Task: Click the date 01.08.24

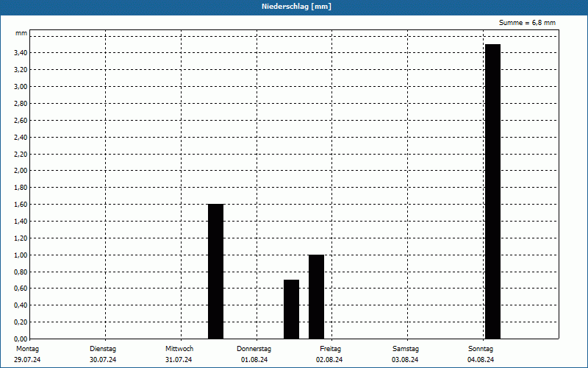Action: pos(254,360)
